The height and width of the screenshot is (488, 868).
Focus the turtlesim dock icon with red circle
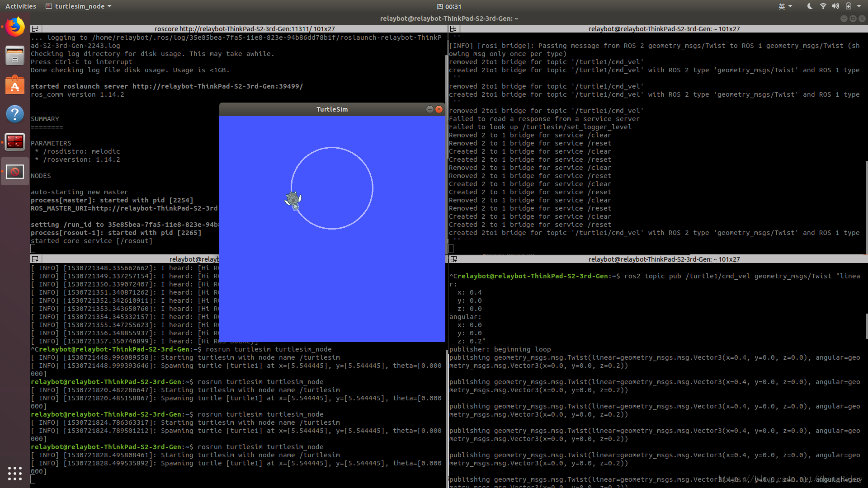(15, 172)
